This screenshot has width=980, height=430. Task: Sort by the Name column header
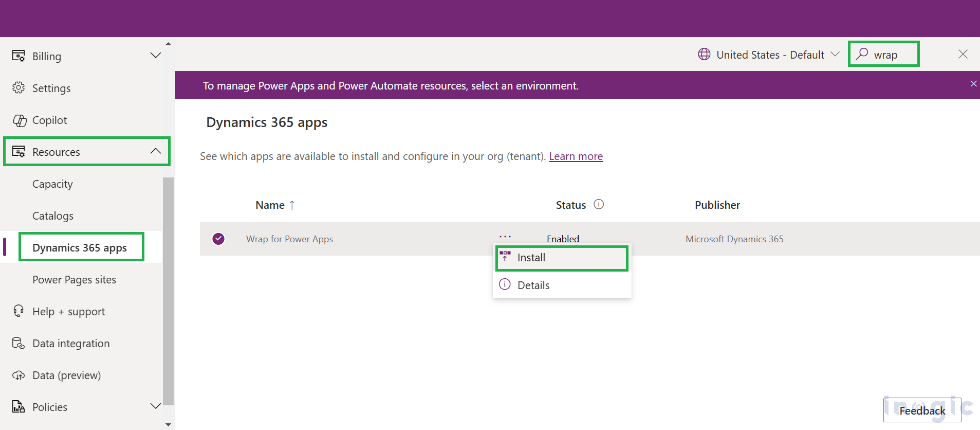point(270,205)
